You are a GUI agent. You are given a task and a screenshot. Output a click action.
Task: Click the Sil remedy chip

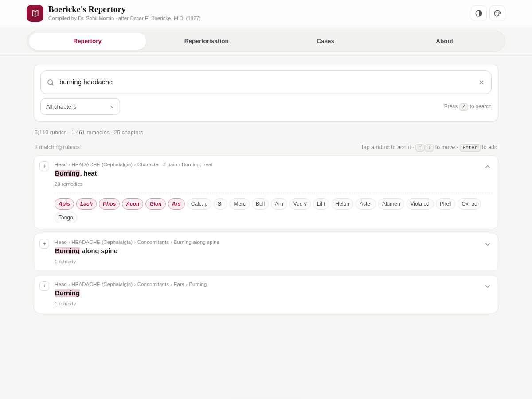tap(221, 204)
